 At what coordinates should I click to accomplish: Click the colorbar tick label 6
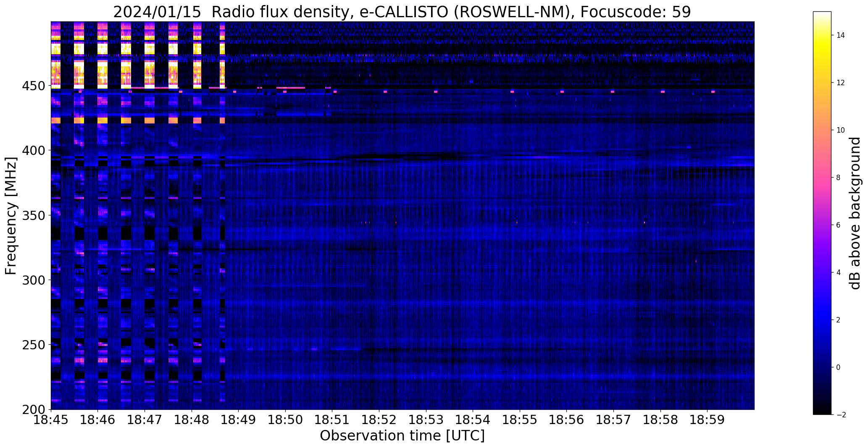click(x=839, y=225)
